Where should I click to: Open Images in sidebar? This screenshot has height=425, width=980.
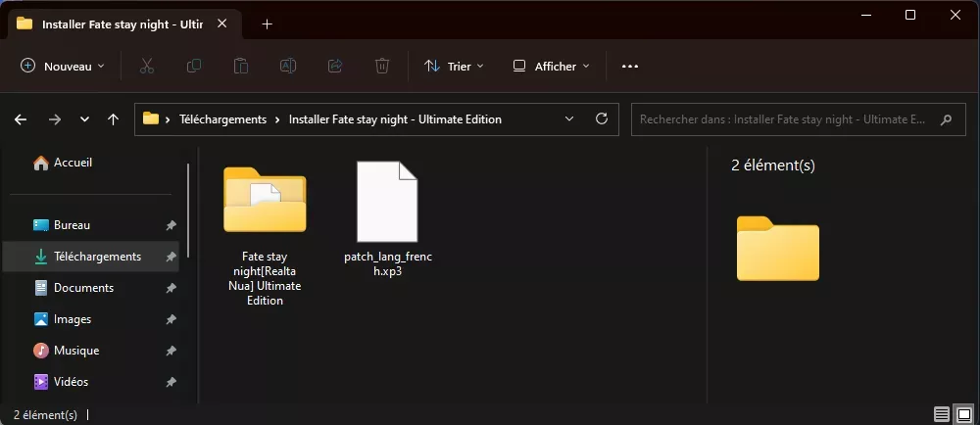[x=90, y=319]
